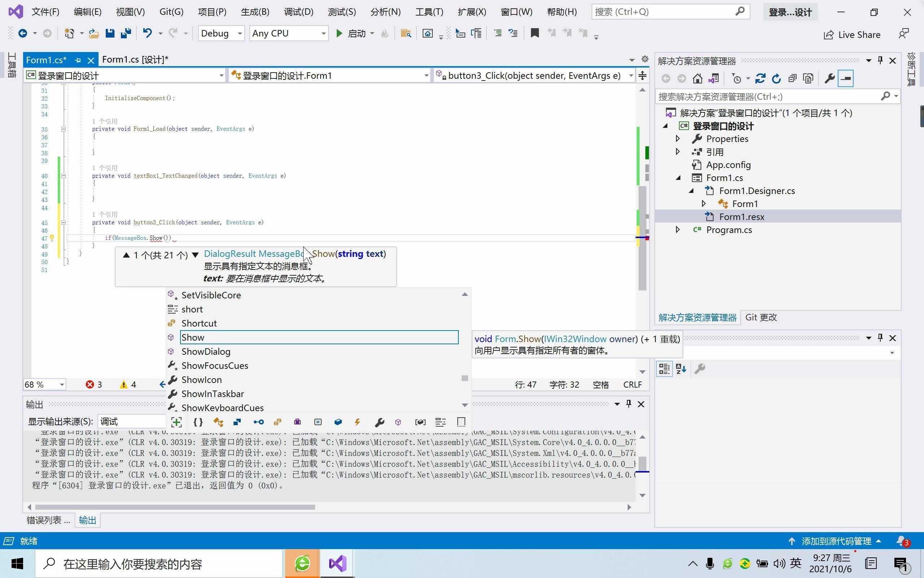Click the feedback person icon top right

tap(903, 34)
